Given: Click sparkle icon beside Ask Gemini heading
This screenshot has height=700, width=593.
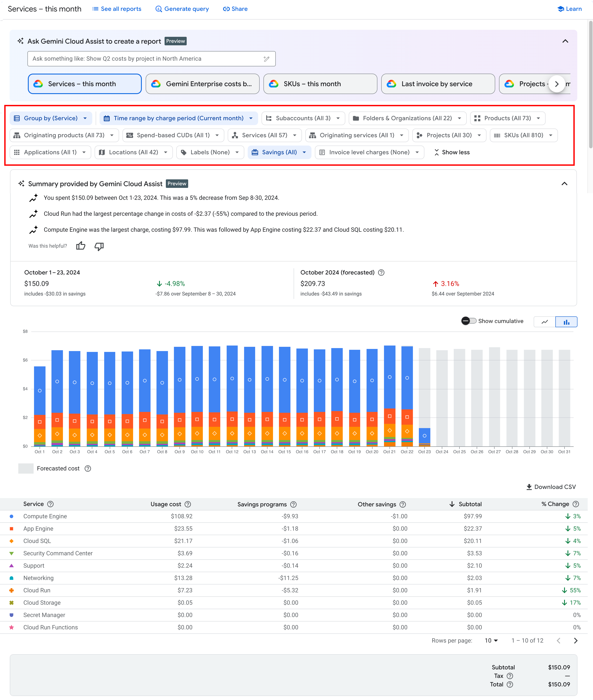Looking at the screenshot, I should point(20,41).
